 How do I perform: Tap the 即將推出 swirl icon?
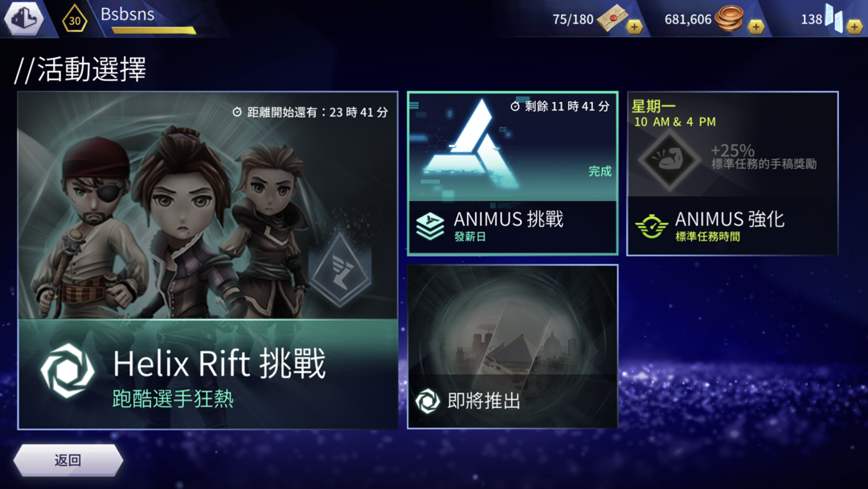coord(428,401)
